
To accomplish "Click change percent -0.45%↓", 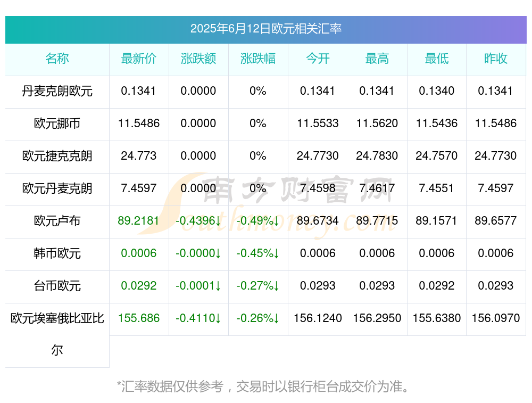I will pyautogui.click(x=258, y=253).
